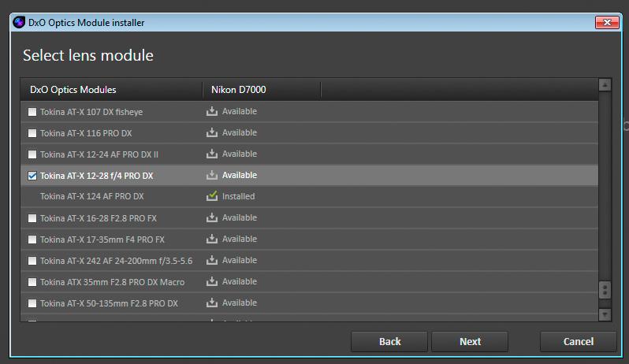The width and height of the screenshot is (629, 364).
Task: Click download icon for Tokina AT-X 50-135mm F2.8
Action: (x=212, y=303)
